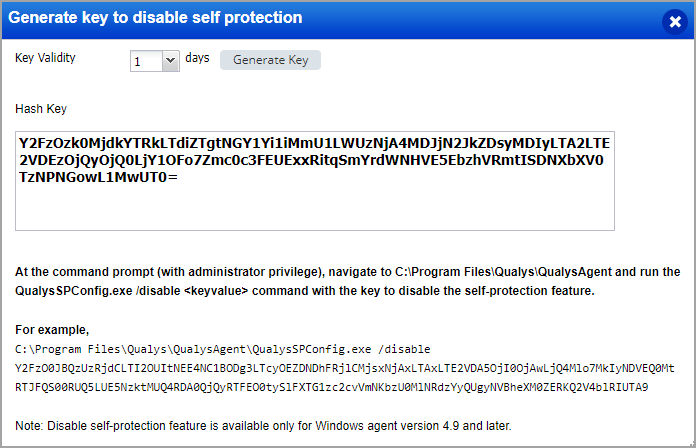Image resolution: width=696 pixels, height=448 pixels.
Task: Click the Key Validity label
Action: coord(45,58)
